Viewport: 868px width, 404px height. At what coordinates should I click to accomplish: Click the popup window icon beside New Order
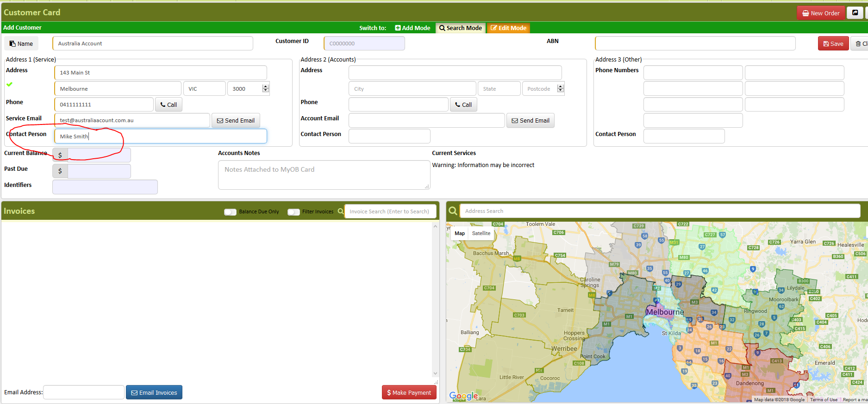(x=855, y=13)
